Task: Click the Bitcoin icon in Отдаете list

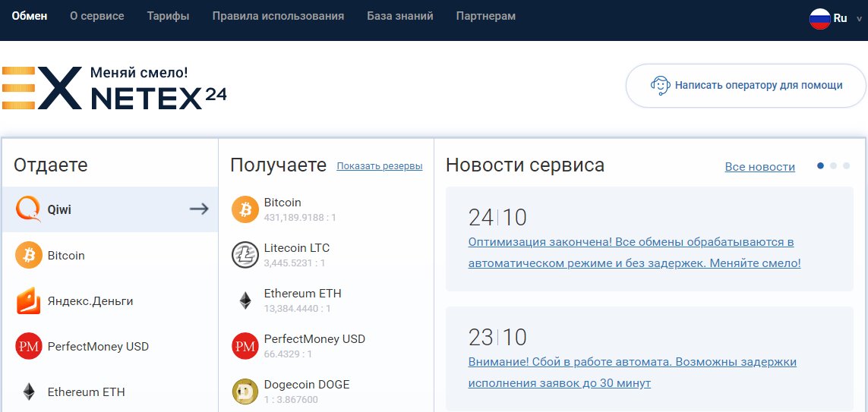Action: tap(29, 256)
